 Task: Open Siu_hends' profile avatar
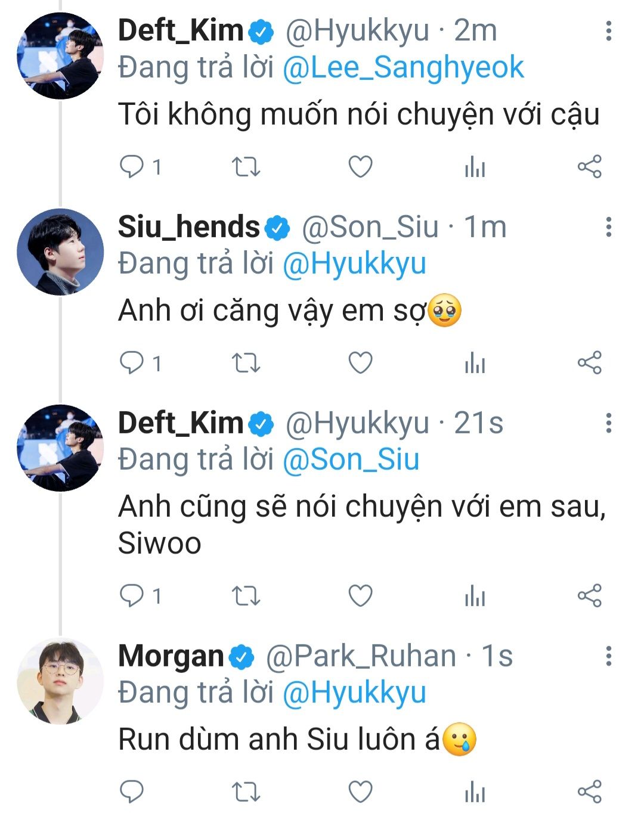[x=60, y=252]
